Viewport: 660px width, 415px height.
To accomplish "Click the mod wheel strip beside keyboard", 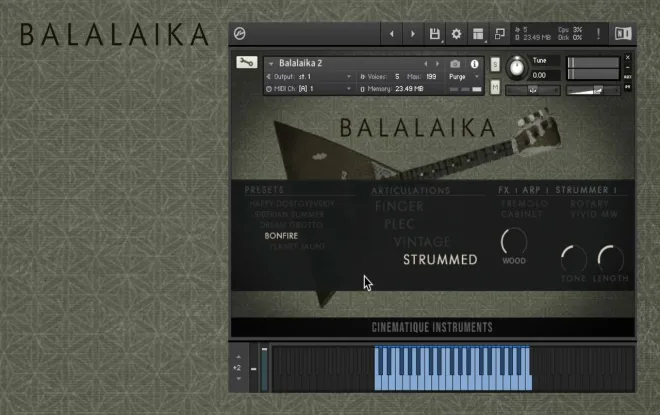I will (264, 368).
